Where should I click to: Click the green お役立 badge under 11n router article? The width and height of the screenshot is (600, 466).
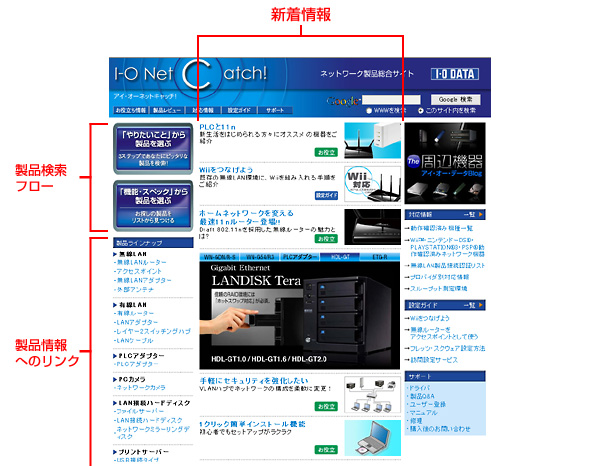tap(326, 239)
